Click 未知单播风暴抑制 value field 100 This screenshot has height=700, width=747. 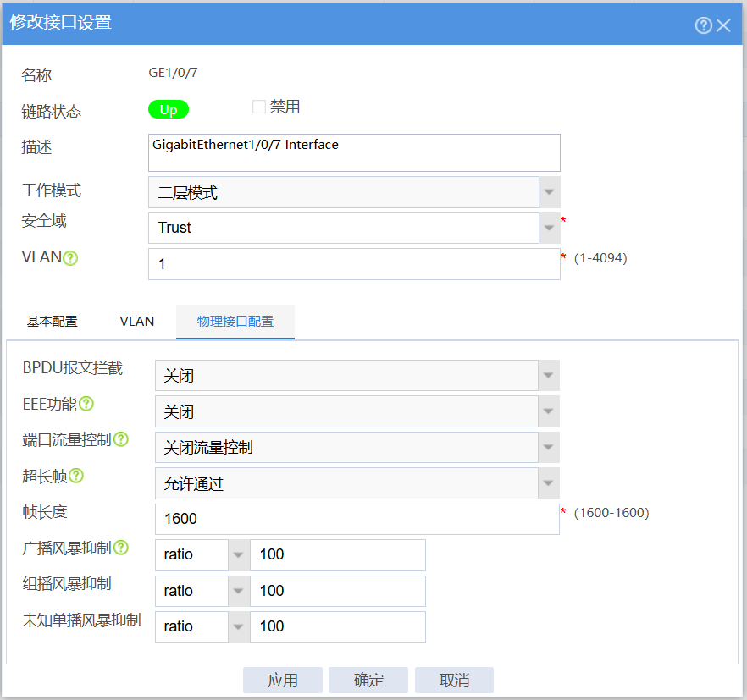pos(338,626)
